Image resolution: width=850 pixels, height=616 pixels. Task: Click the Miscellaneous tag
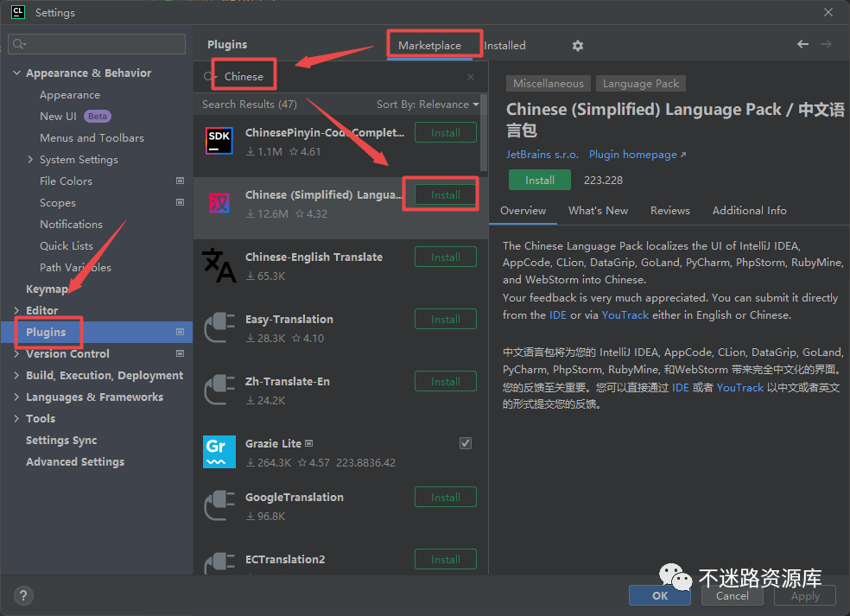point(548,84)
